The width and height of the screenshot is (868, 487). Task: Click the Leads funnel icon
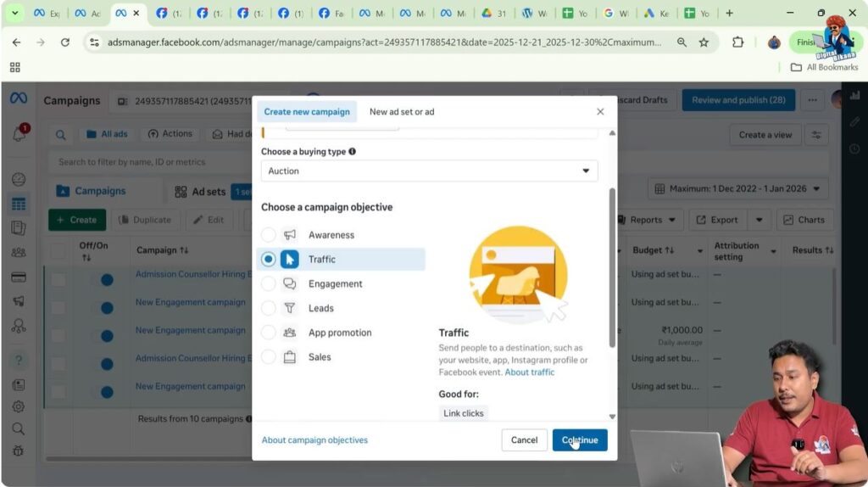tap(290, 308)
